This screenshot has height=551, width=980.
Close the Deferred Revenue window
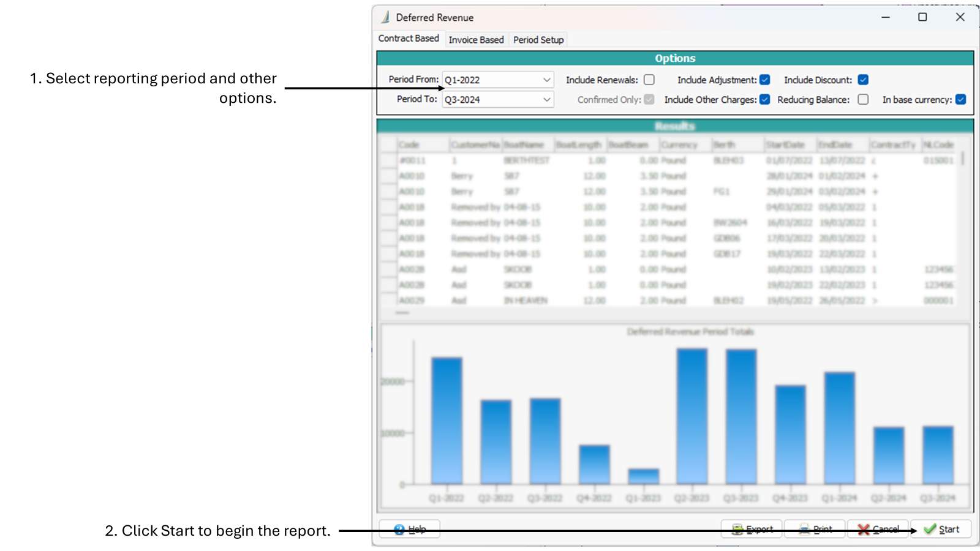960,17
